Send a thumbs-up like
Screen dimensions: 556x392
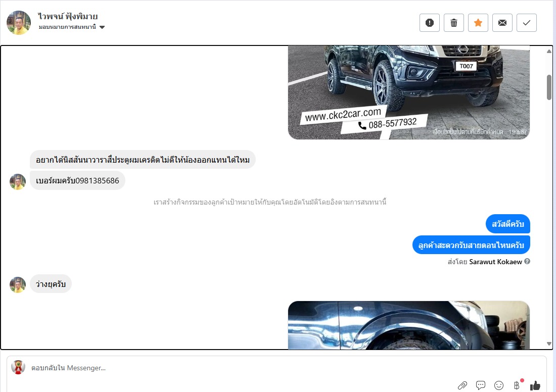tap(535, 385)
